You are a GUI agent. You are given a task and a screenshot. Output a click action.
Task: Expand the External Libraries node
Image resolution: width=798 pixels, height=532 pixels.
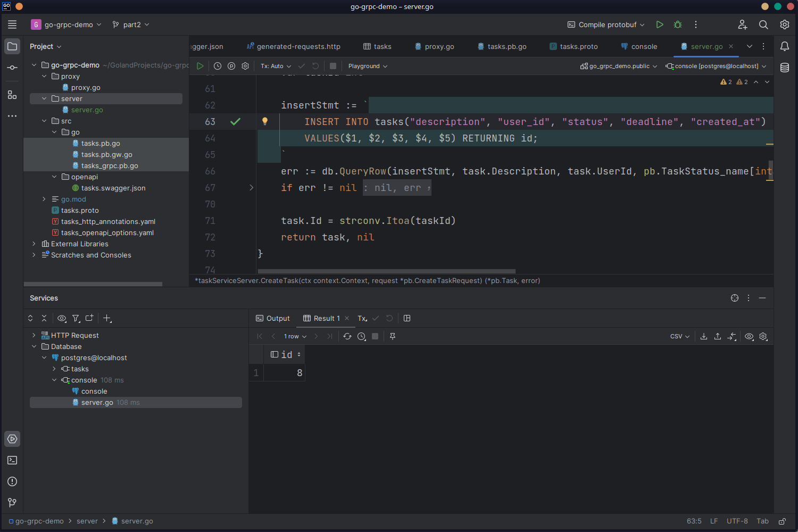click(34, 244)
